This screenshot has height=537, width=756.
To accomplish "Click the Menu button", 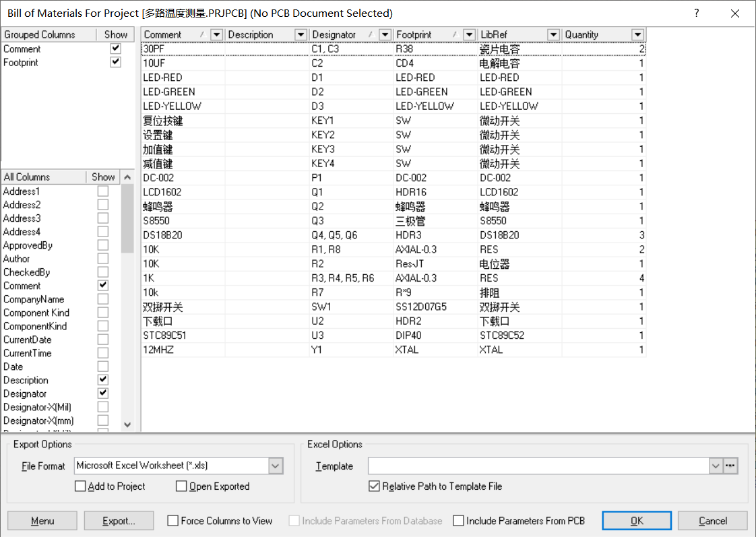I will tap(42, 521).
